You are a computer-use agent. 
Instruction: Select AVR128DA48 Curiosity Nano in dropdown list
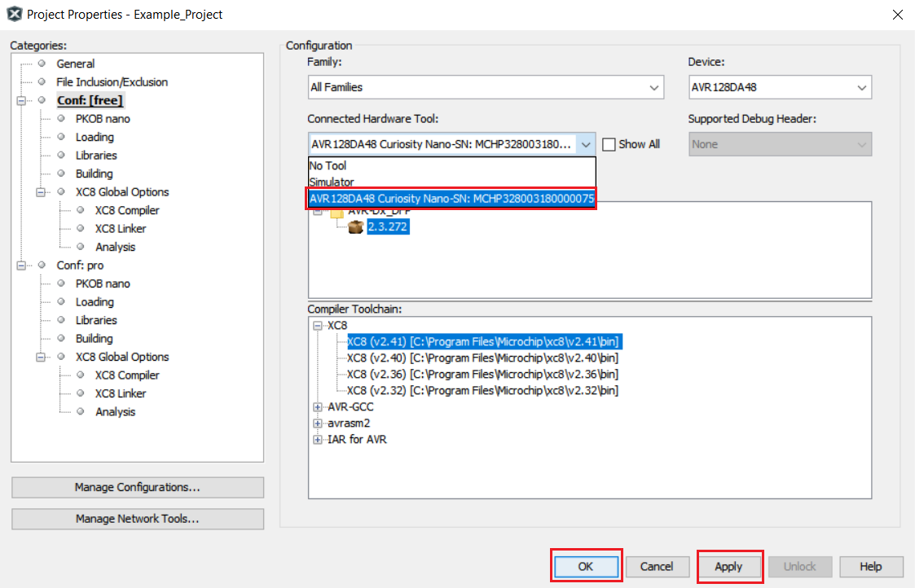(x=451, y=199)
